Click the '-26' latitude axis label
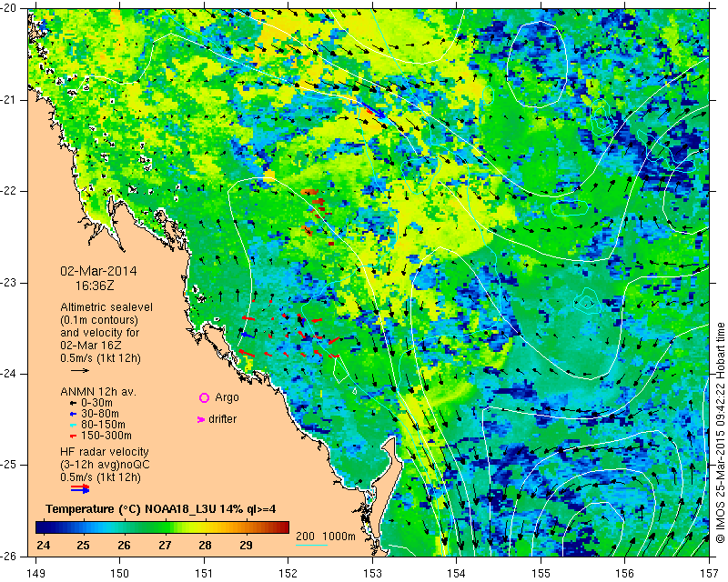The width and height of the screenshot is (728, 582). 9,556
